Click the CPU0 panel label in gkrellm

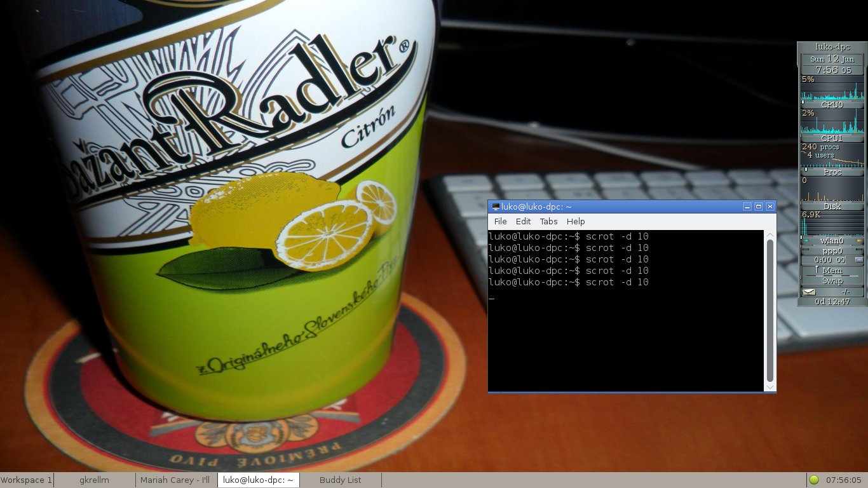tap(832, 104)
